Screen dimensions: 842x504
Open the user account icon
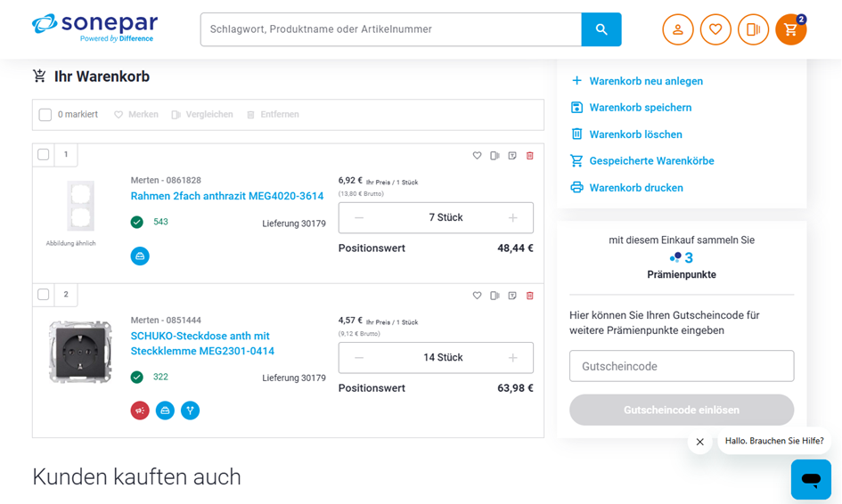coord(677,29)
